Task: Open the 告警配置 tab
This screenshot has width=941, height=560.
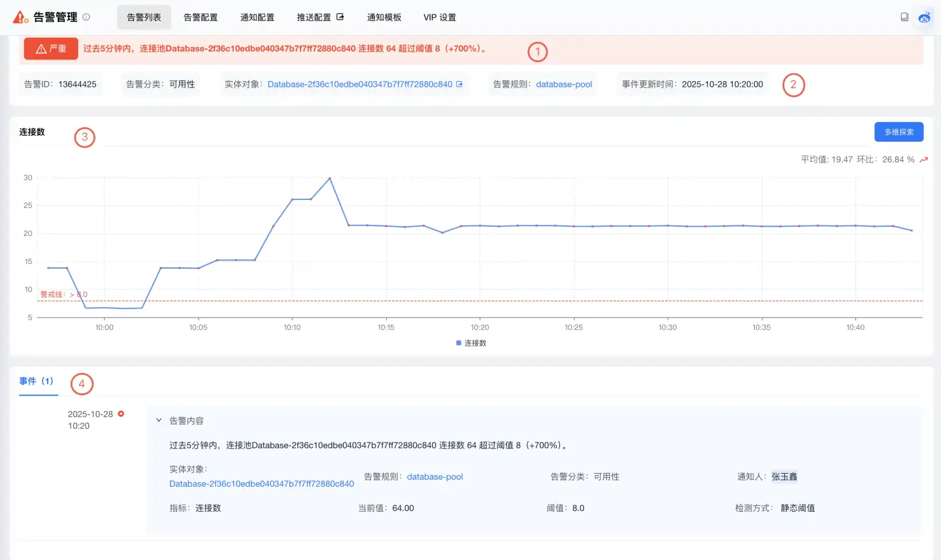Action: 201,18
